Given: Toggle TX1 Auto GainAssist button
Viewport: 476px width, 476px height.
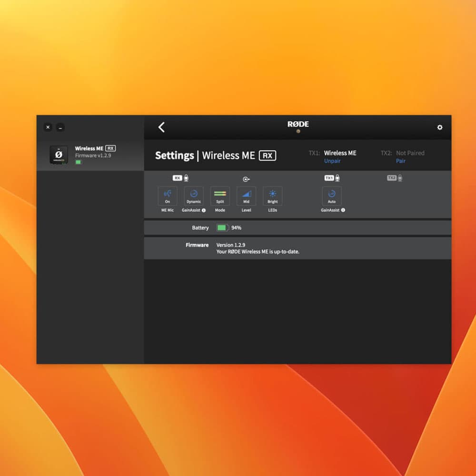Looking at the screenshot, I should [332, 196].
